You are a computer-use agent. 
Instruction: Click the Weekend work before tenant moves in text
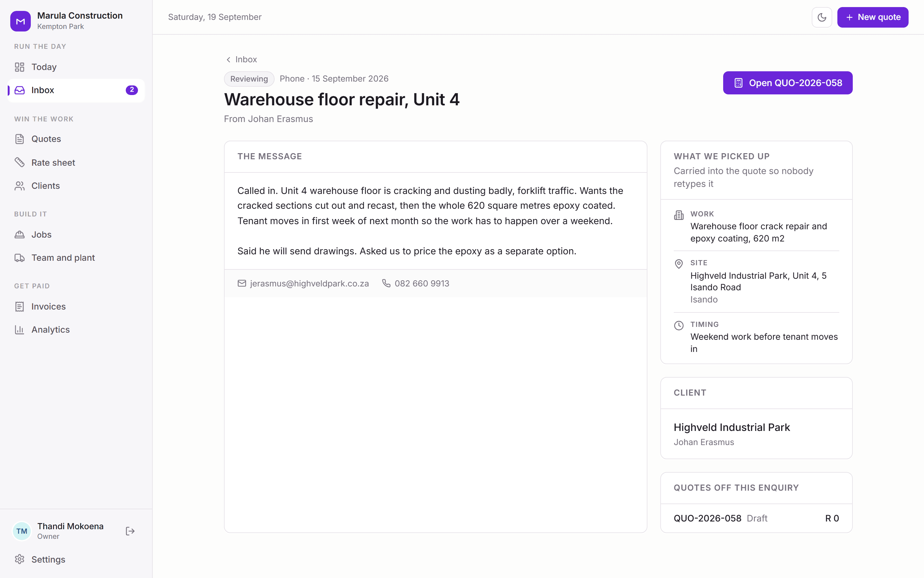[x=764, y=343]
